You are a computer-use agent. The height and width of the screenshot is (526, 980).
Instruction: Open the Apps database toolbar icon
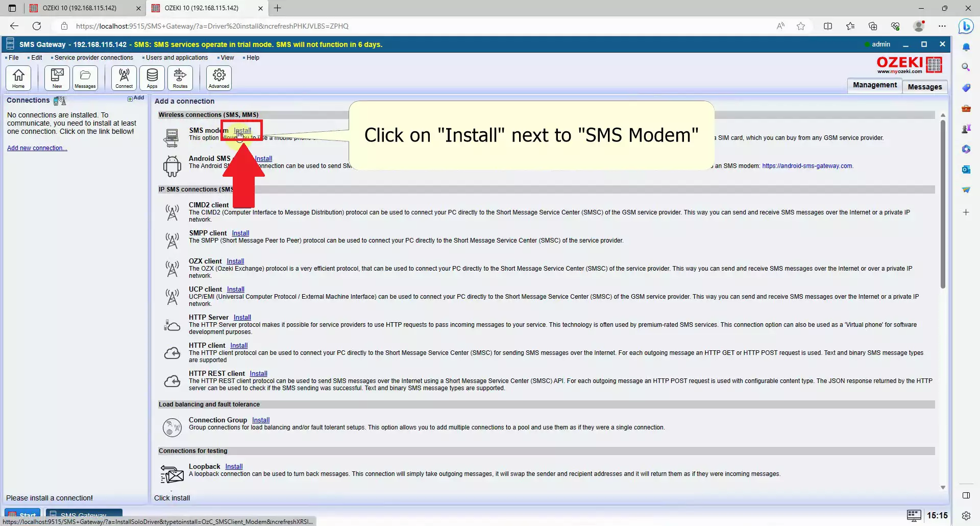pos(152,78)
